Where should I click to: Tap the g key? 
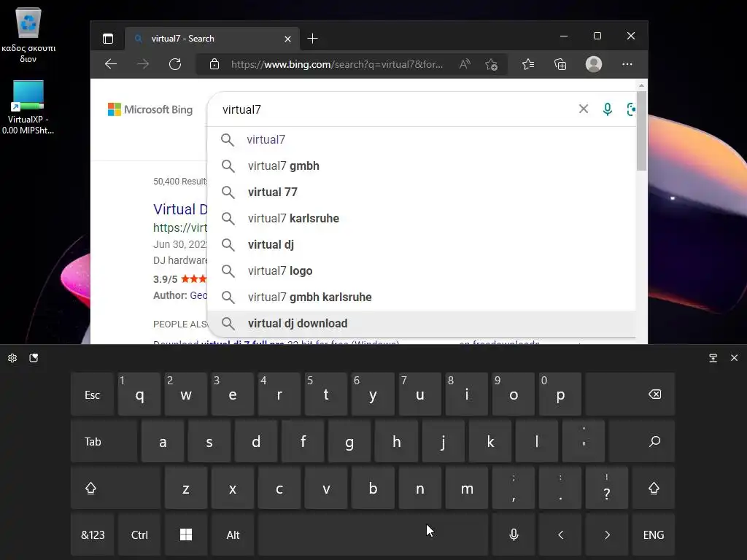point(349,441)
